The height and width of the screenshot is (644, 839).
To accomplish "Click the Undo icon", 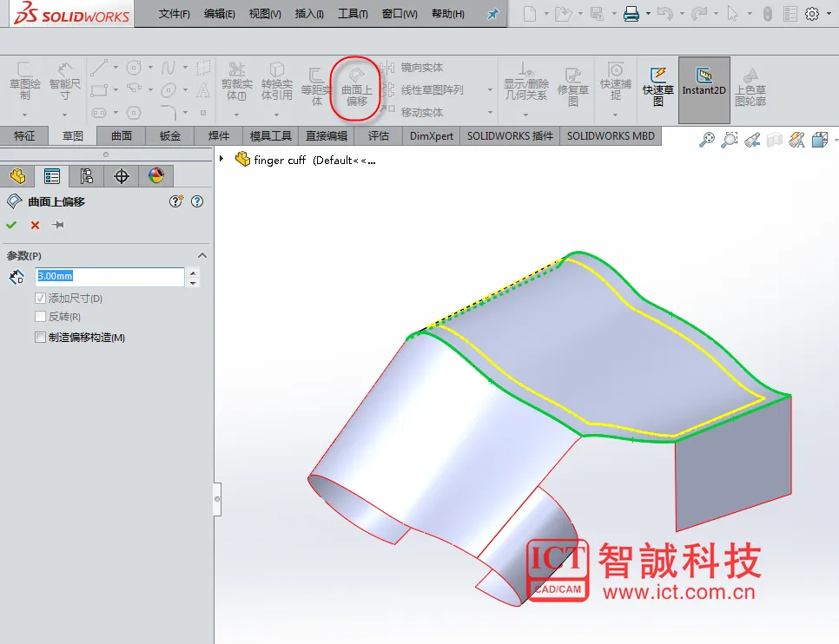I will [664, 13].
